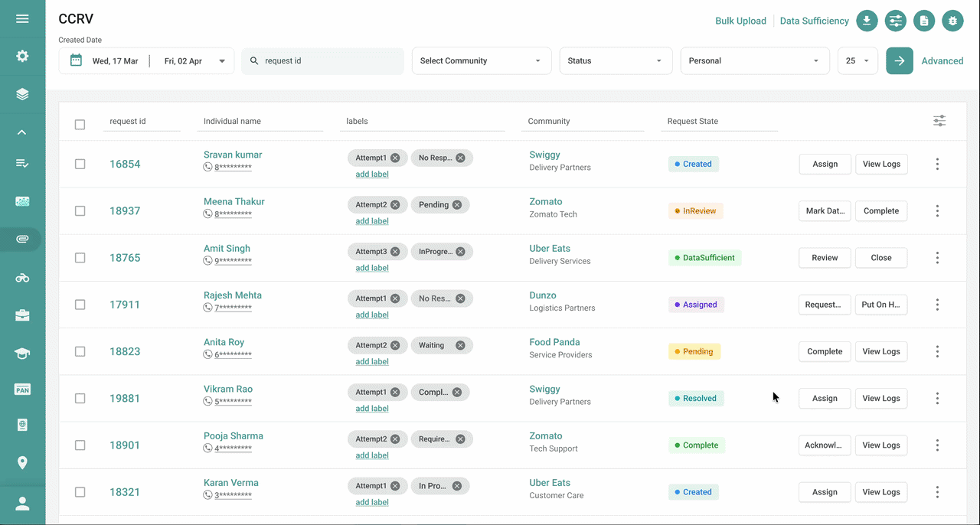Open the settings gear in the sidebar
The image size is (980, 525).
tap(22, 56)
